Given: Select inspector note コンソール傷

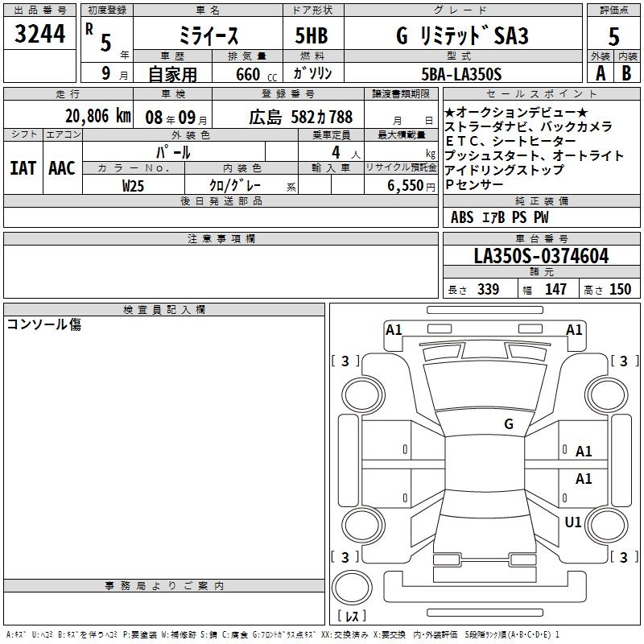Looking at the screenshot, I should coord(44,324).
